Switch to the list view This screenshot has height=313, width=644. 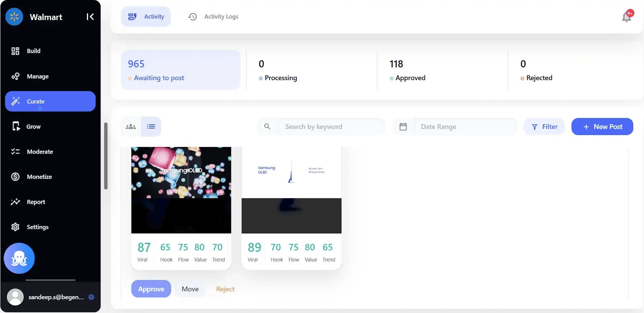[151, 126]
